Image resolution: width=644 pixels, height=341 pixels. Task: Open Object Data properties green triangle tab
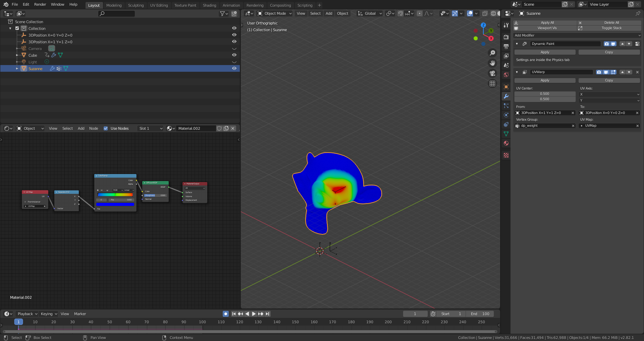coord(506,134)
